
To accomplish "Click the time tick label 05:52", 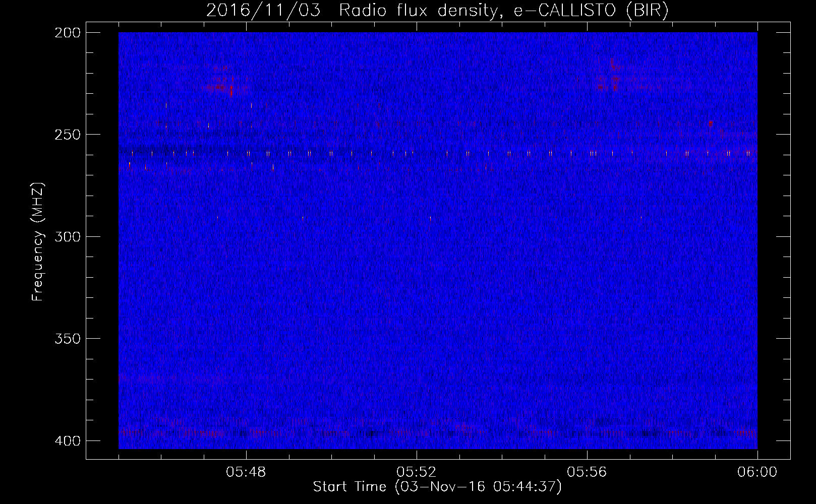I will coord(417,472).
